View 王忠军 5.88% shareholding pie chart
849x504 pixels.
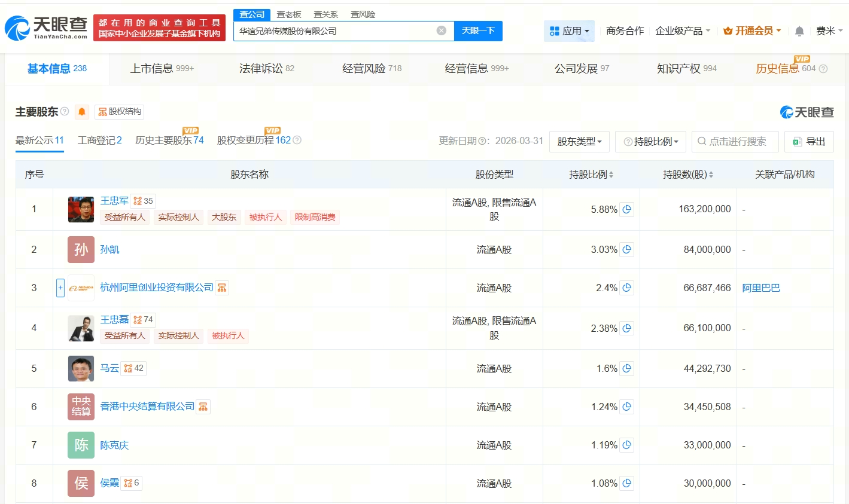coord(626,209)
